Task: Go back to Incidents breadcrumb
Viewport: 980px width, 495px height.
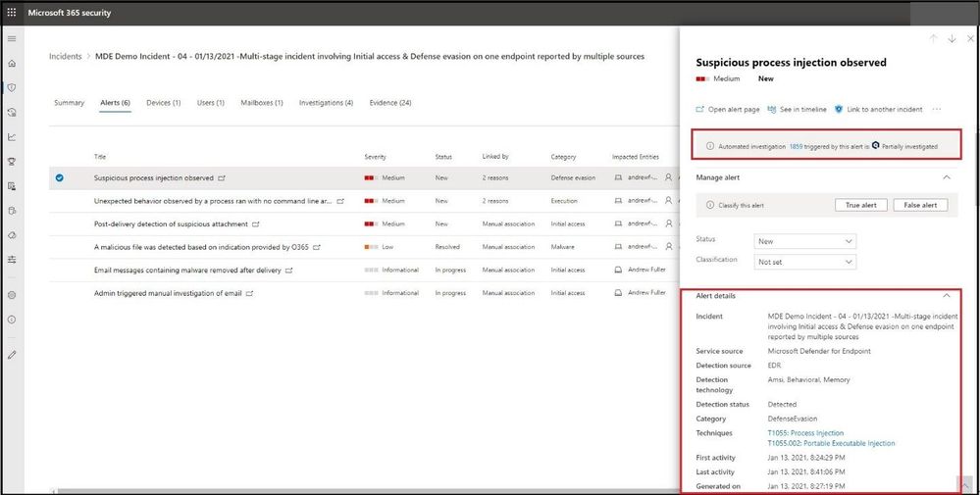Action: coord(66,56)
